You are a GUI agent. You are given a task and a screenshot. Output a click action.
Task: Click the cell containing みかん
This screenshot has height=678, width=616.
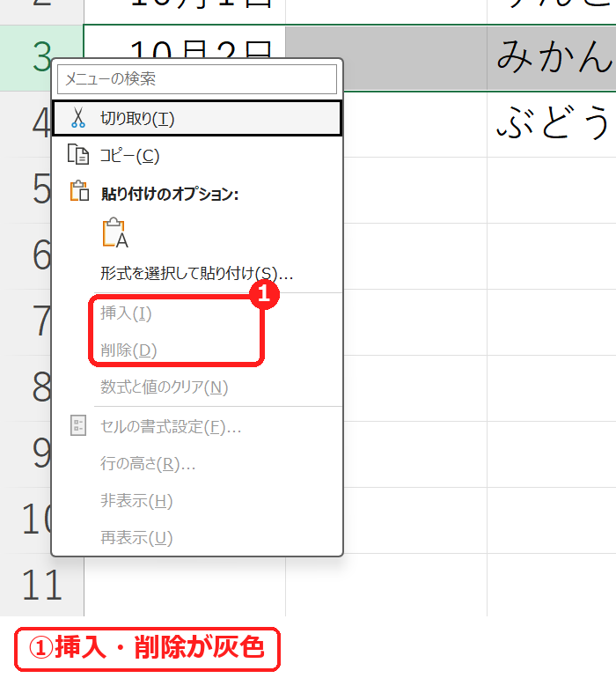coord(552,58)
